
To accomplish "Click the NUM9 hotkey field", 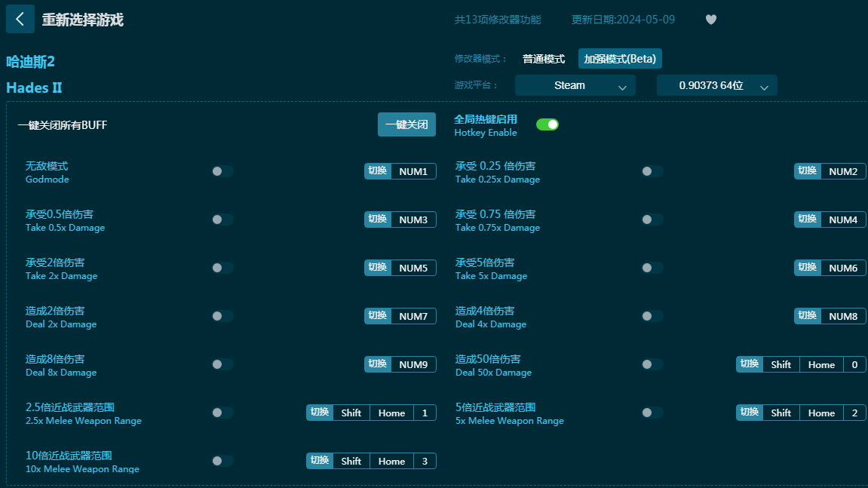I will click(413, 364).
